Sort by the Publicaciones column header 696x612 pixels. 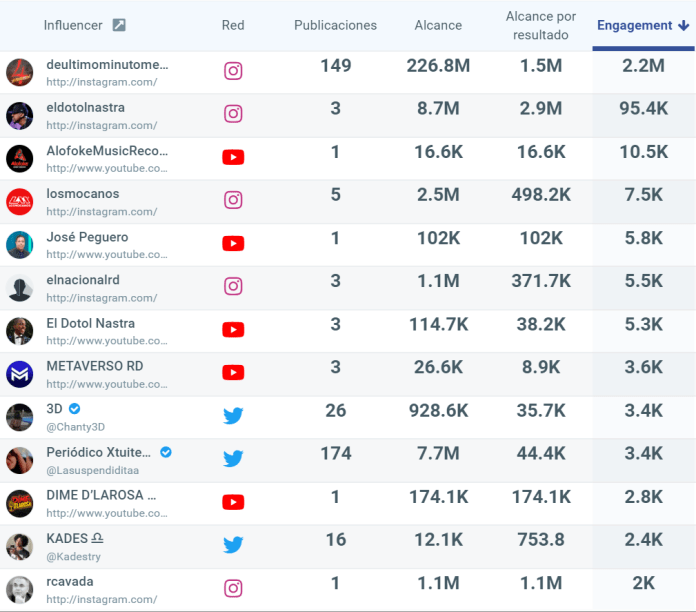336,25
